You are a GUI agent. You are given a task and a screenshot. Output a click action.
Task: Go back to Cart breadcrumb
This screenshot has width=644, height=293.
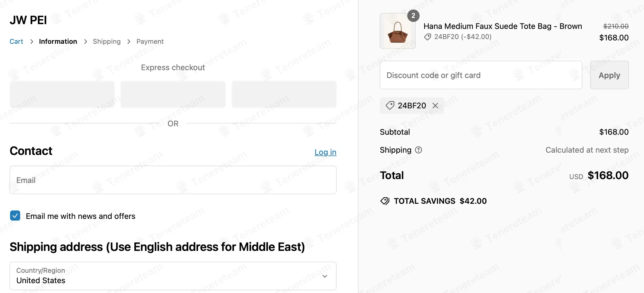pos(16,42)
